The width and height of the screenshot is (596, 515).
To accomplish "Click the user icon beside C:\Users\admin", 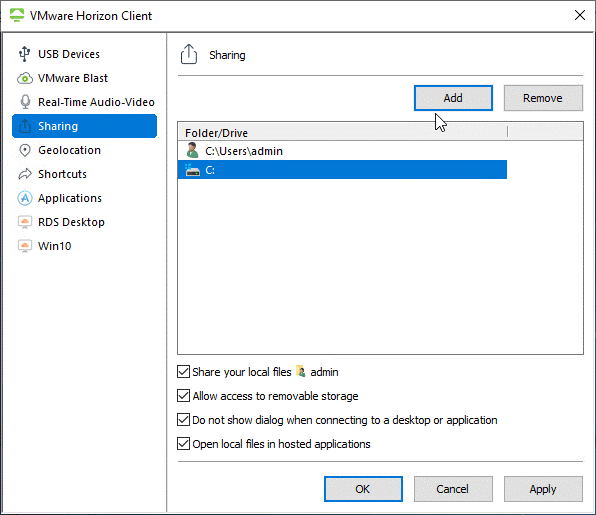I will pos(192,151).
